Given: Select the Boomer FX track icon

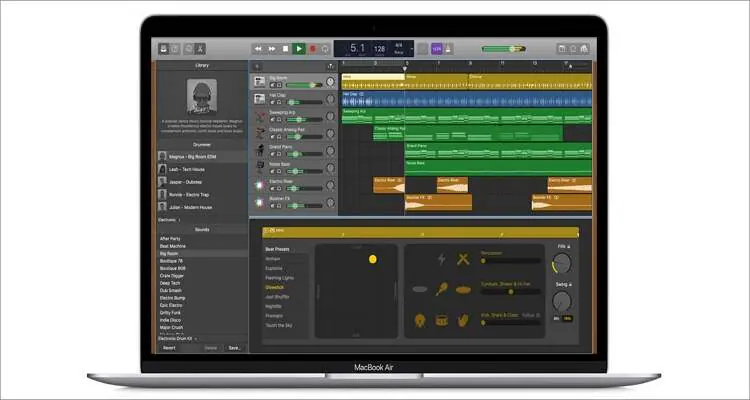Looking at the screenshot, I should [x=260, y=202].
